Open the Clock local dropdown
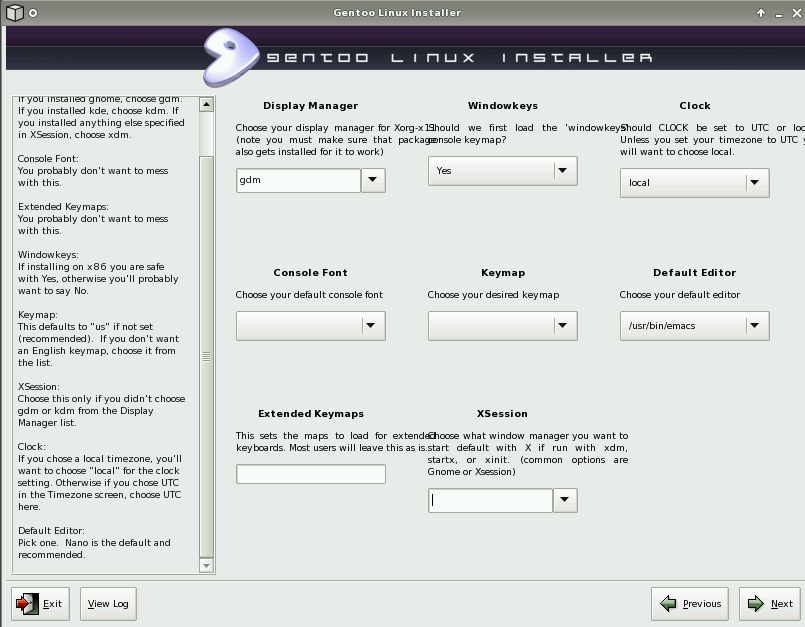The width and height of the screenshot is (805, 627). point(695,183)
